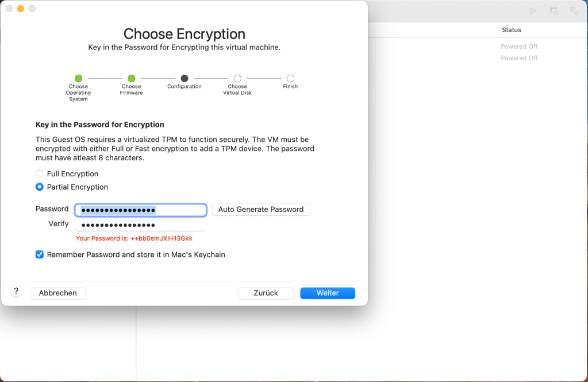This screenshot has width=588, height=382.
Task: Open VM settings via the wrench icon
Action: [x=574, y=10]
